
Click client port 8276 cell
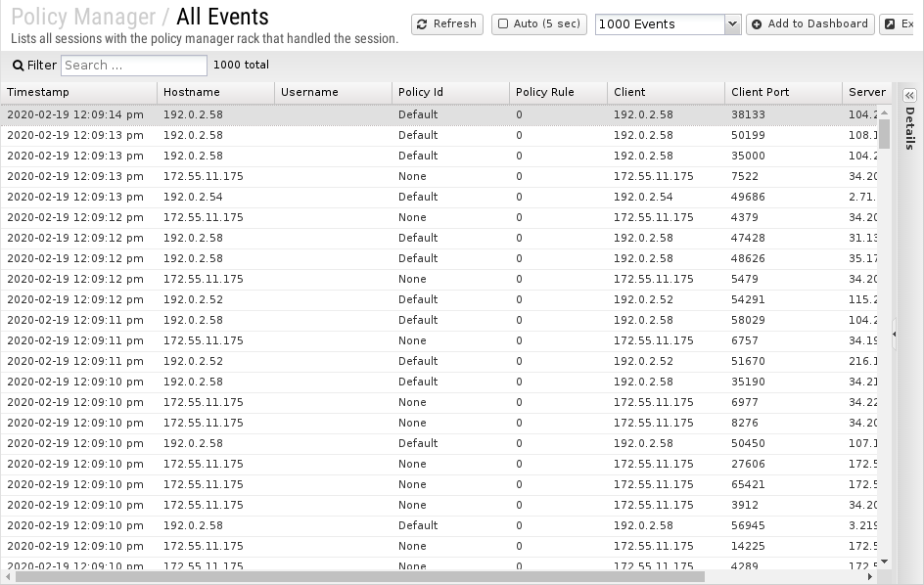[783, 423]
